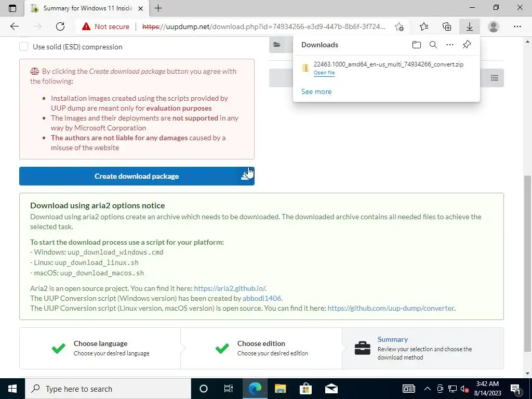Image resolution: width=532 pixels, height=399 pixels.
Task: Open Task View on taskbar
Action: [x=229, y=389]
